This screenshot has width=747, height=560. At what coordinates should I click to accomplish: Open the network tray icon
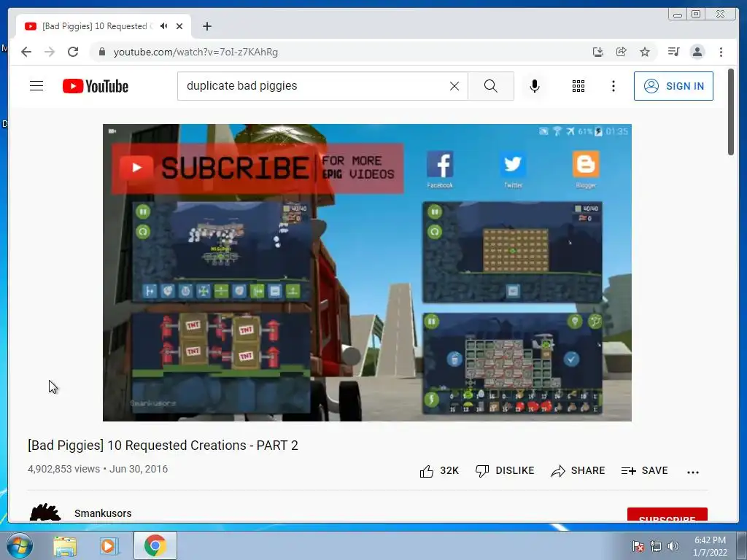coord(656,546)
